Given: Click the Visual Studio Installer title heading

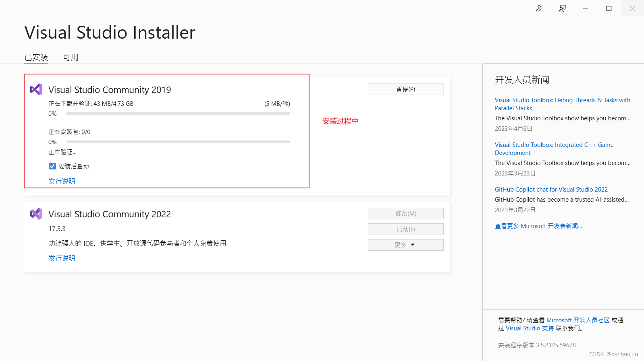Looking at the screenshot, I should (110, 32).
